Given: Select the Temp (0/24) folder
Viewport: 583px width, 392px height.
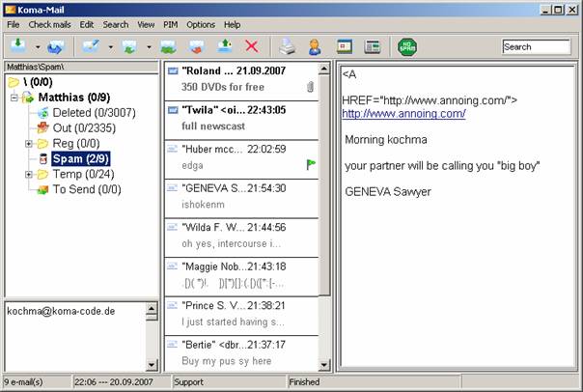Looking at the screenshot, I should click(83, 174).
